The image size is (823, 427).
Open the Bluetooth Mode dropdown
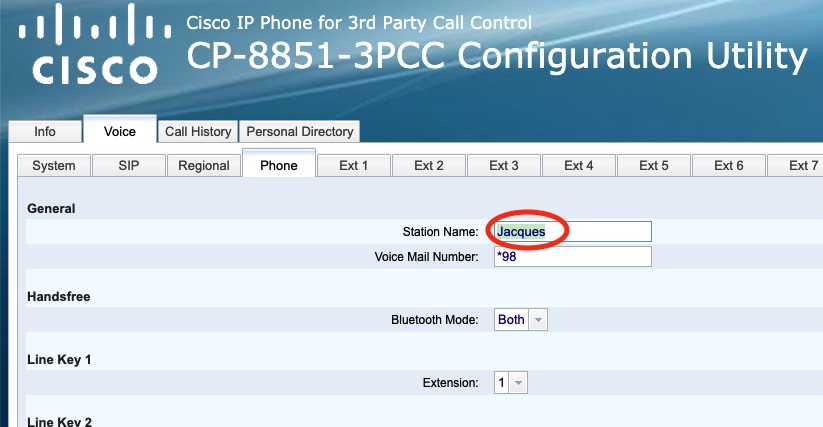coord(521,319)
